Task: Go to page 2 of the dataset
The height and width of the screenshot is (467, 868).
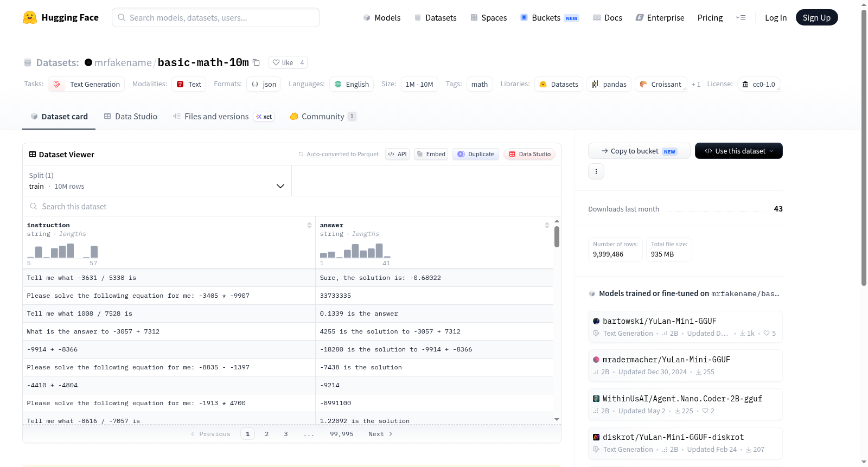Action: (x=267, y=434)
